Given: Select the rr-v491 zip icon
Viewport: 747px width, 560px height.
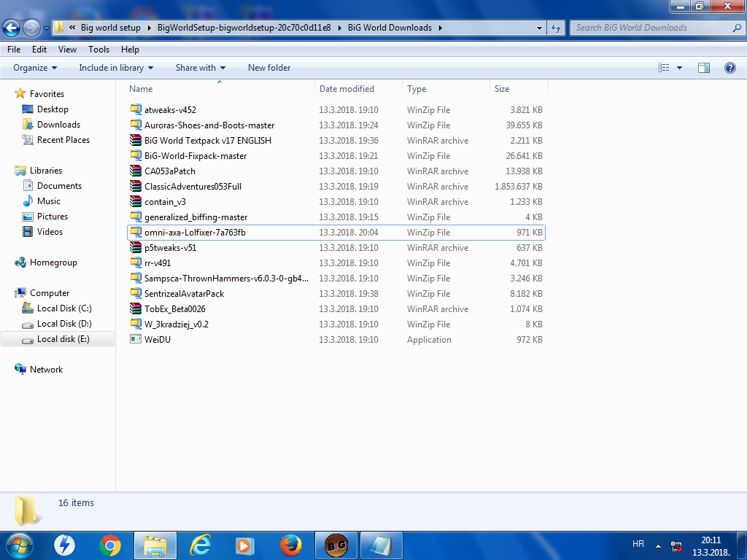Looking at the screenshot, I should pos(136,262).
